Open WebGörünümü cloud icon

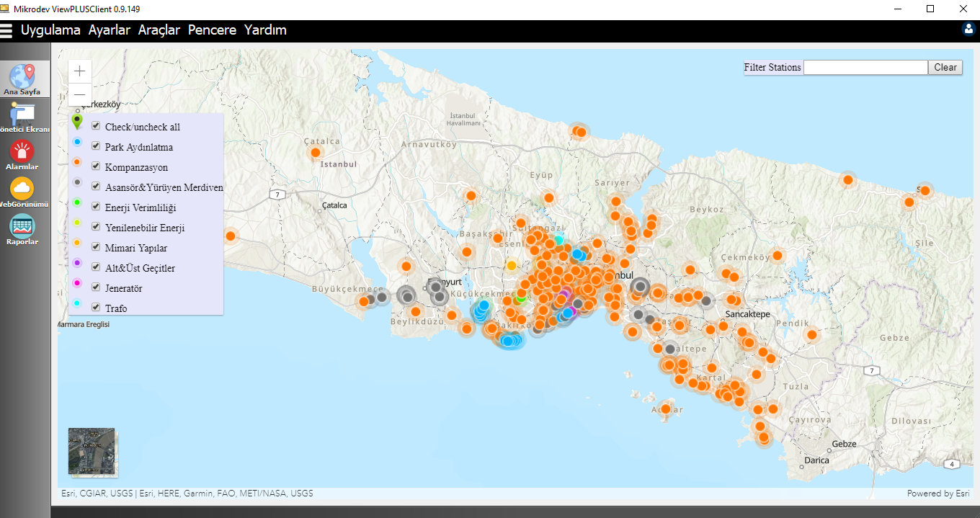[22, 189]
